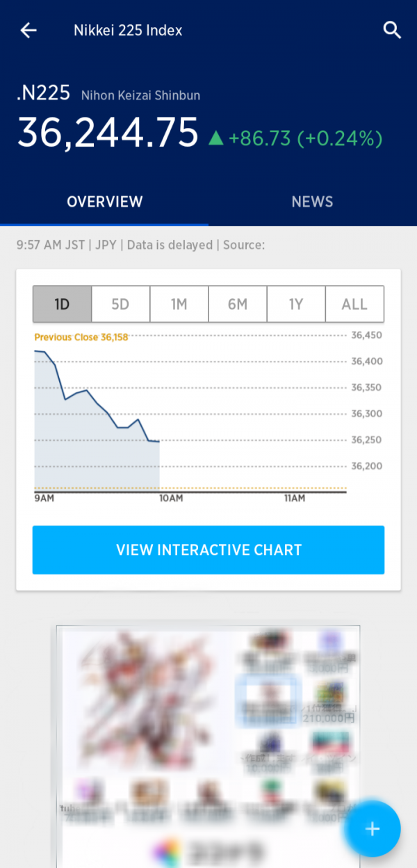
Task: Choose the 6M chart period
Action: click(237, 304)
